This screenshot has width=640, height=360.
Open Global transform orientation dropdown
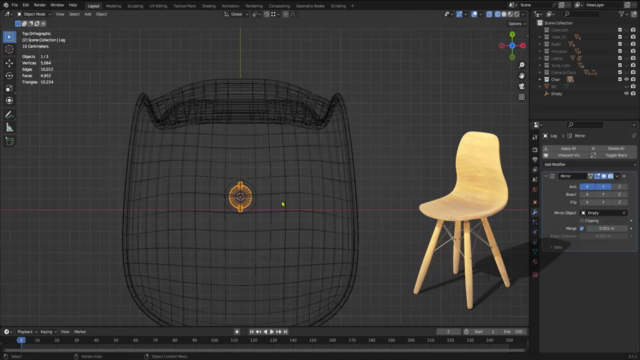[x=236, y=14]
